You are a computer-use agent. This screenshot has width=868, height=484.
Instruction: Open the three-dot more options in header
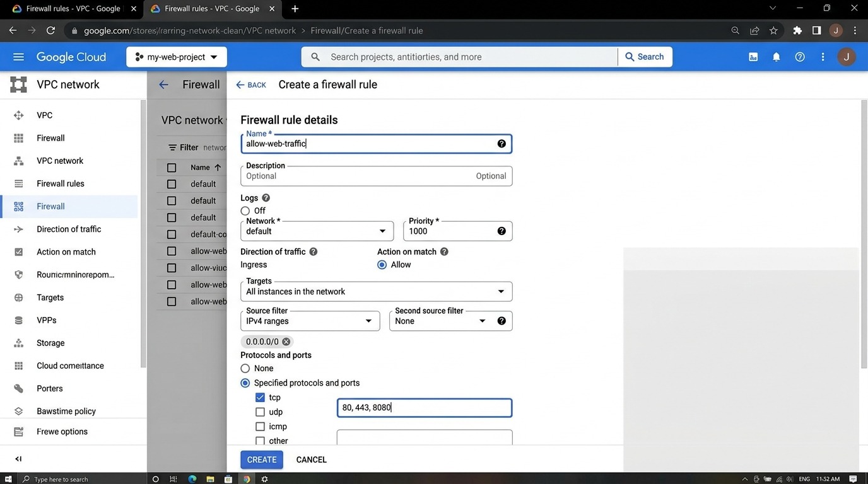point(823,57)
